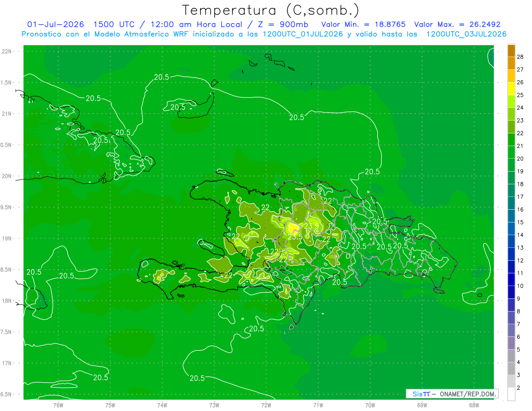The image size is (532, 411).
Task: Select the date text "01-Jul-2026"
Action: point(55,24)
